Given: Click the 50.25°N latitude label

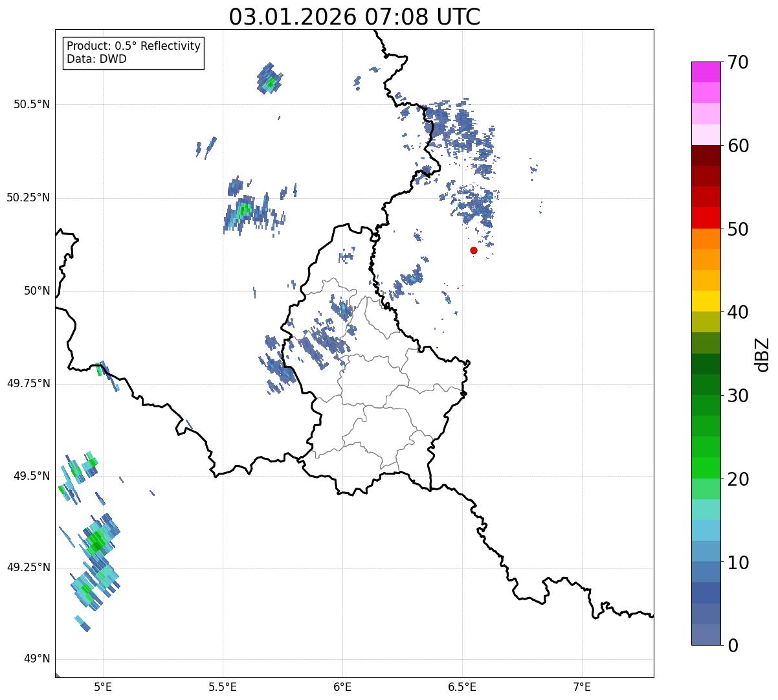Looking at the screenshot, I should coord(28,198).
